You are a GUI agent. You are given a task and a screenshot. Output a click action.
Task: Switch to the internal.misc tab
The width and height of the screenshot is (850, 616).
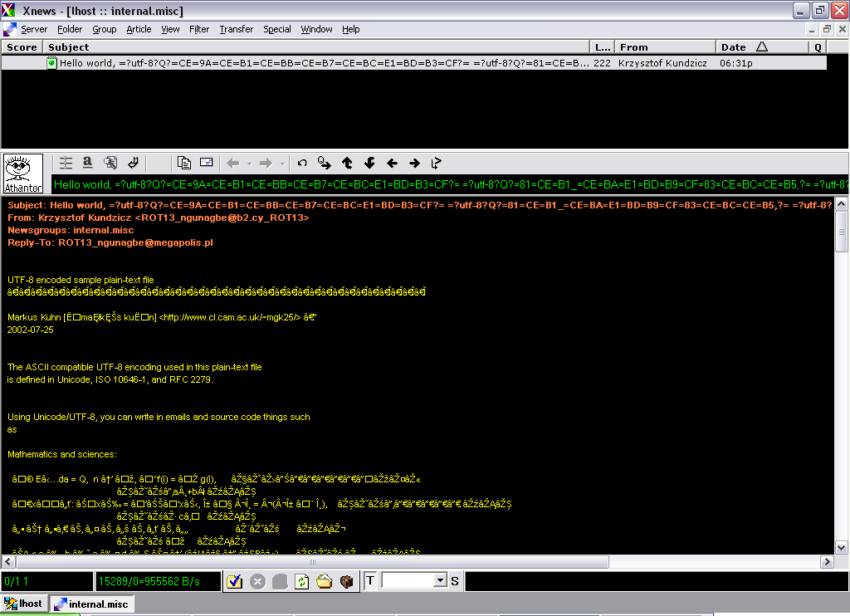tap(92, 604)
